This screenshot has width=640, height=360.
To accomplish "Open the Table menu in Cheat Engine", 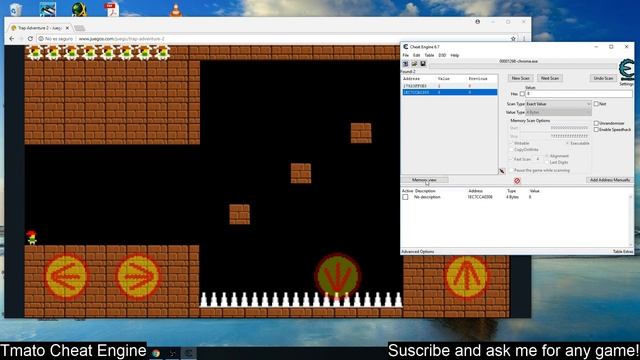I will [429, 55].
